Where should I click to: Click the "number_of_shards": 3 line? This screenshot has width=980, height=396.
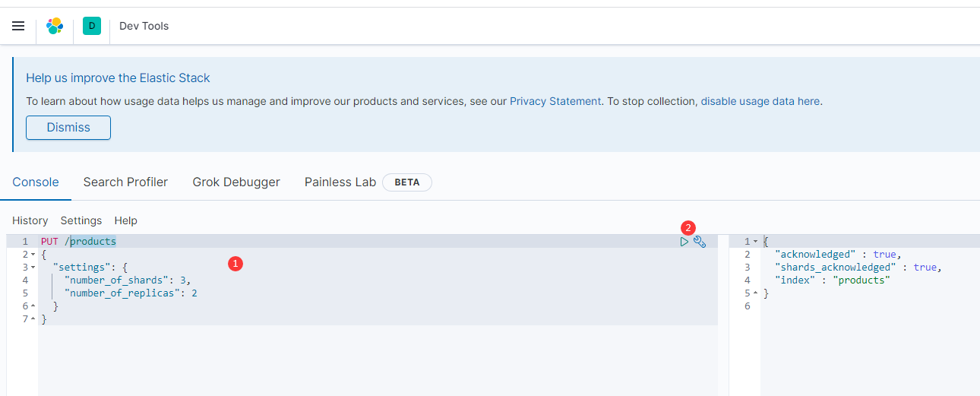(128, 280)
